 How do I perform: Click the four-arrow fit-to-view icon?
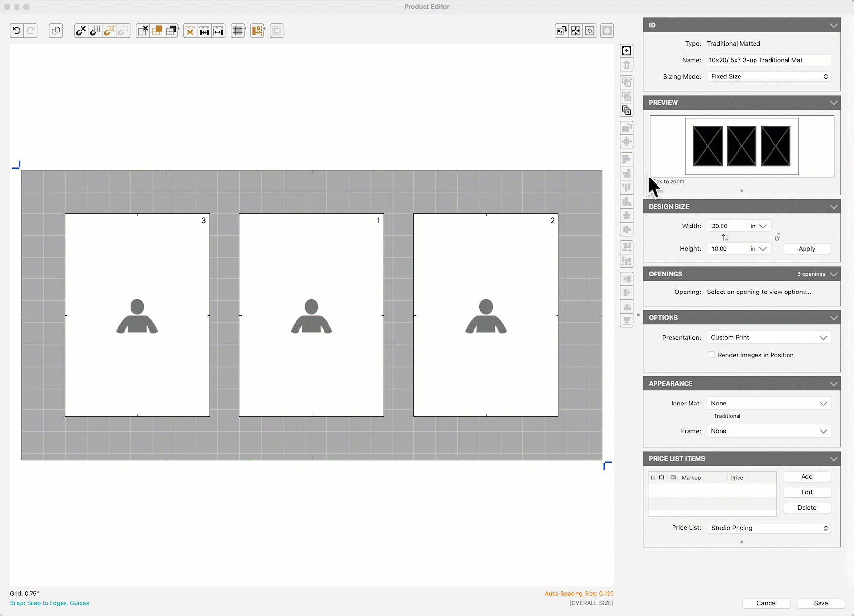[x=575, y=31]
